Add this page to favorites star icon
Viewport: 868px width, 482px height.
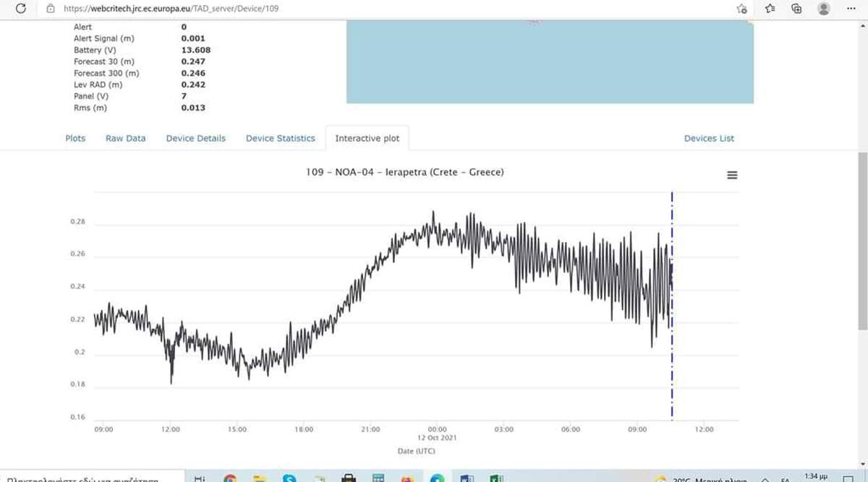[x=741, y=9]
